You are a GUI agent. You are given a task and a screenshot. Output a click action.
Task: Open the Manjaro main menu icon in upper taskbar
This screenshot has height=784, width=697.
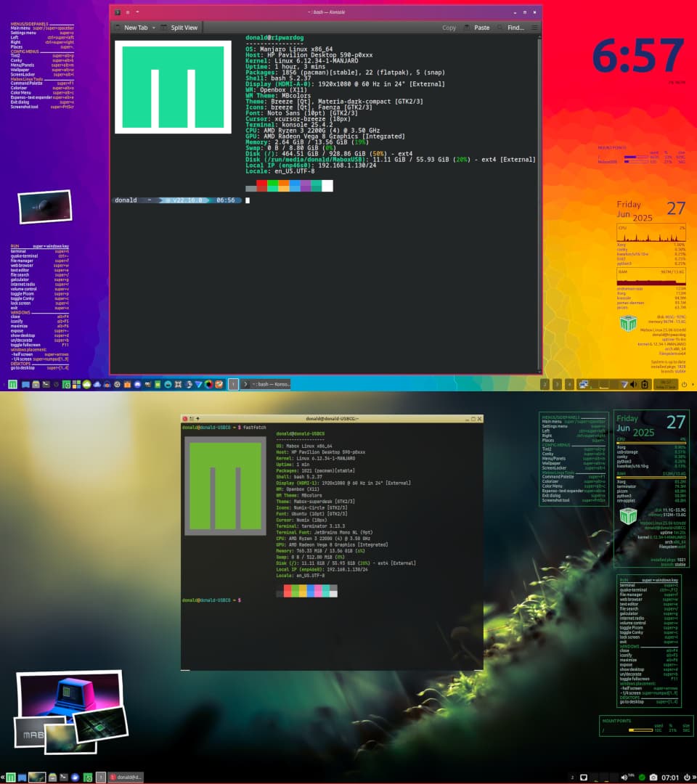pos(12,385)
